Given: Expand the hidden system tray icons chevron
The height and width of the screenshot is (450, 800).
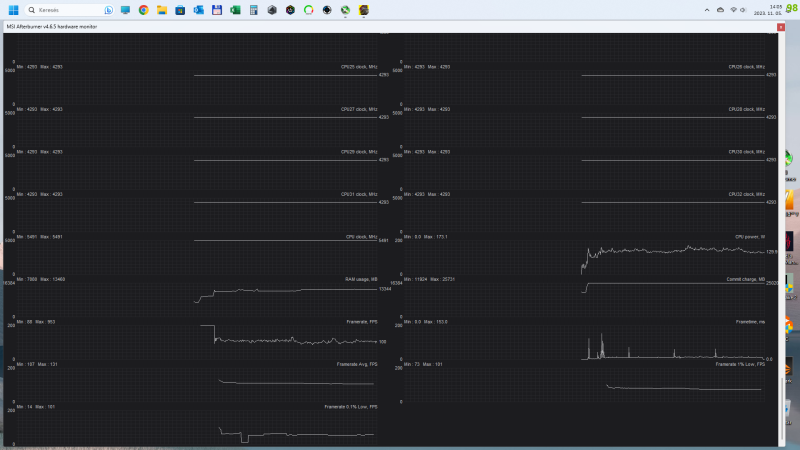Looking at the screenshot, I should (x=707, y=10).
